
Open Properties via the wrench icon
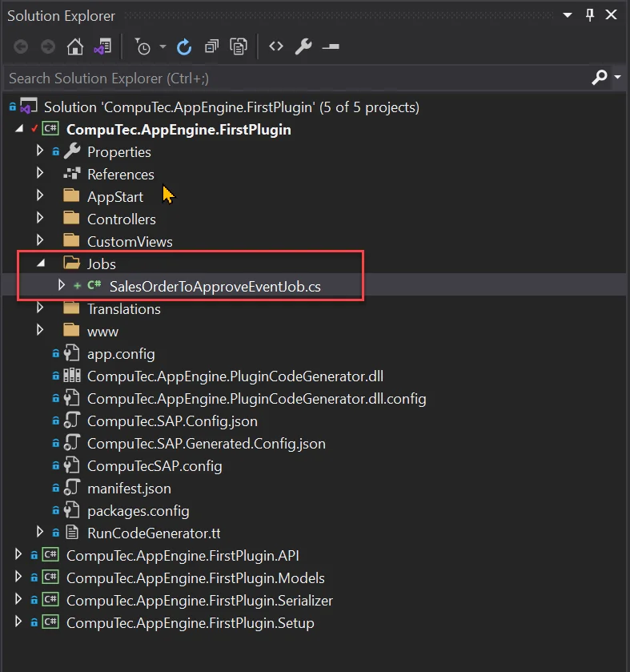(303, 47)
